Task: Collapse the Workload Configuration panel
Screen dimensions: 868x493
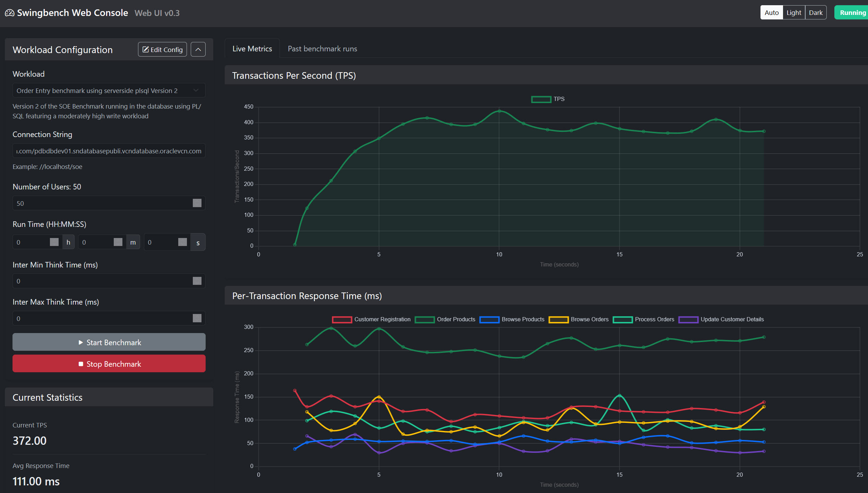Action: click(198, 49)
